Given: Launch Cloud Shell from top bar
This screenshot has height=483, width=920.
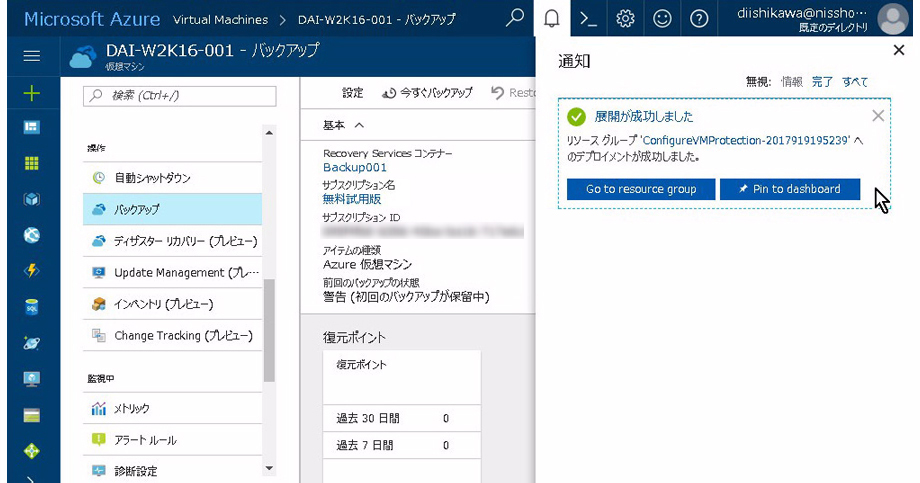Looking at the screenshot, I should point(588,18).
